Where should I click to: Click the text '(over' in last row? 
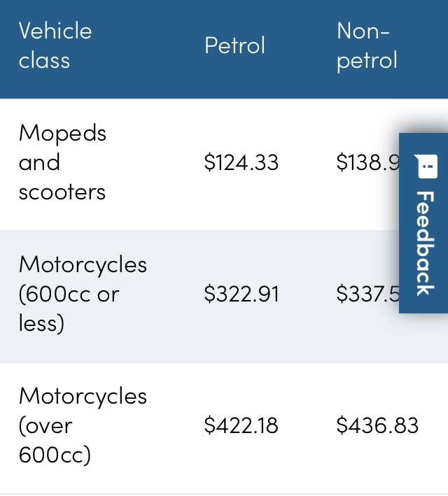point(45,425)
